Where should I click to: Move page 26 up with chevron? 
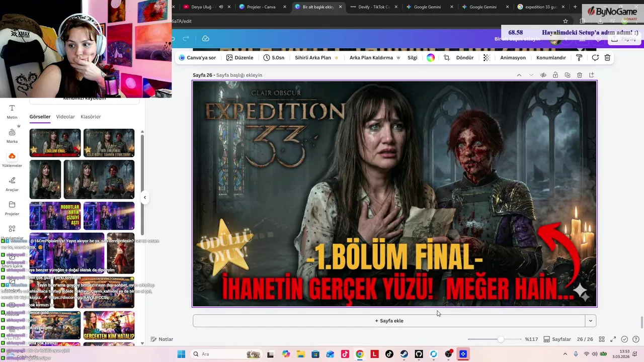click(519, 75)
